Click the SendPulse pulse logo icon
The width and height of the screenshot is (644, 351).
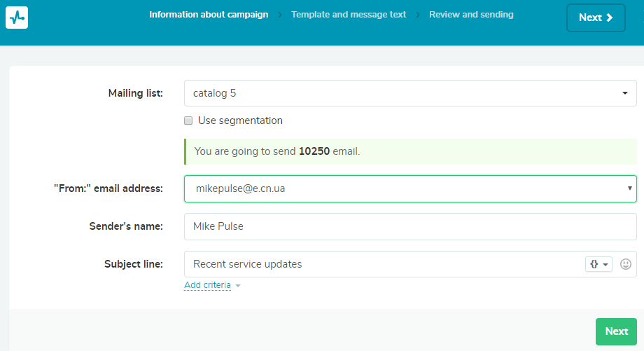coord(17,18)
